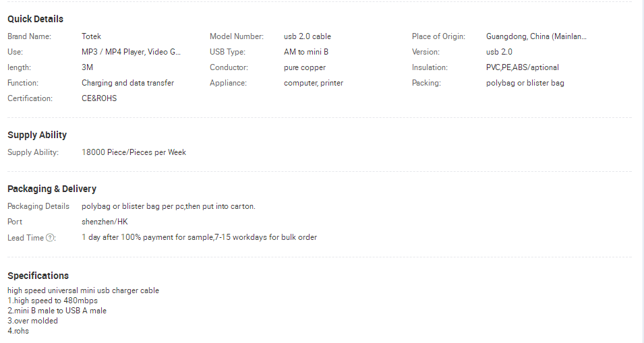The image size is (644, 343).
Task: Click the Function value 'Charging and data transfer'
Action: point(127,83)
